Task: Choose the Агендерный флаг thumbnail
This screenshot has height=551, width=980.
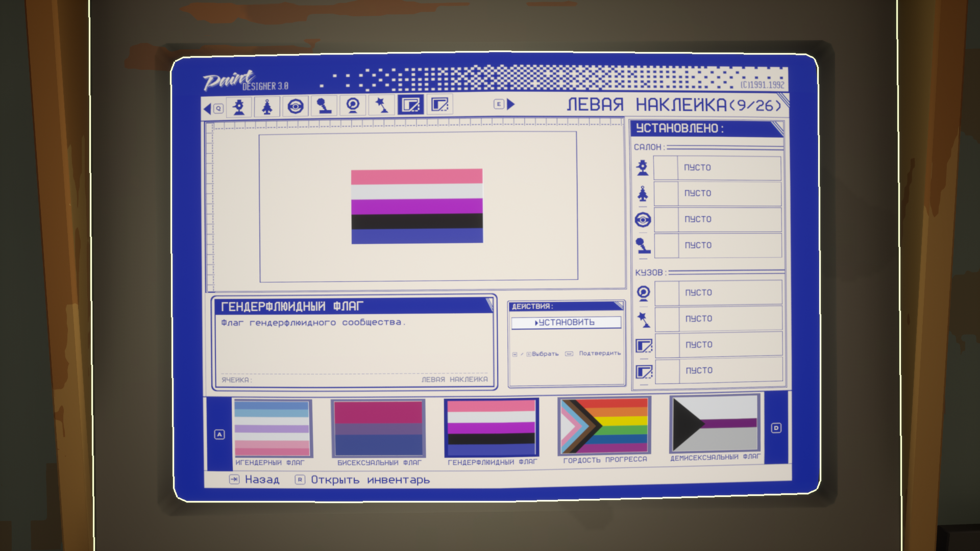Action: (x=272, y=429)
